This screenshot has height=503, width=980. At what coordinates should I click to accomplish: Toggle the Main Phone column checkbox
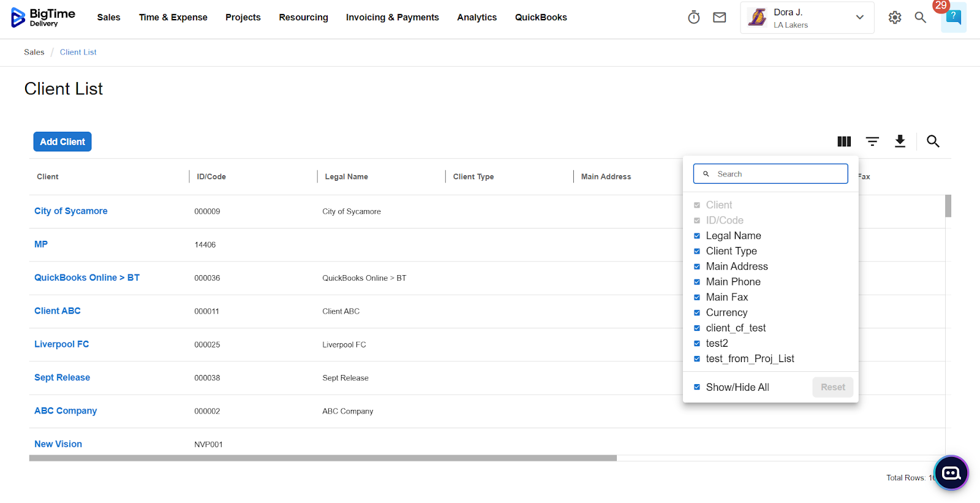697,282
